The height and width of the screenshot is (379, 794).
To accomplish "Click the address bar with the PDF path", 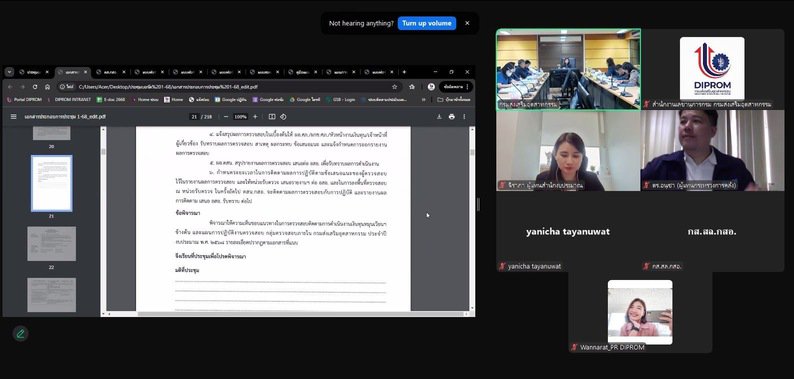I will click(x=228, y=87).
